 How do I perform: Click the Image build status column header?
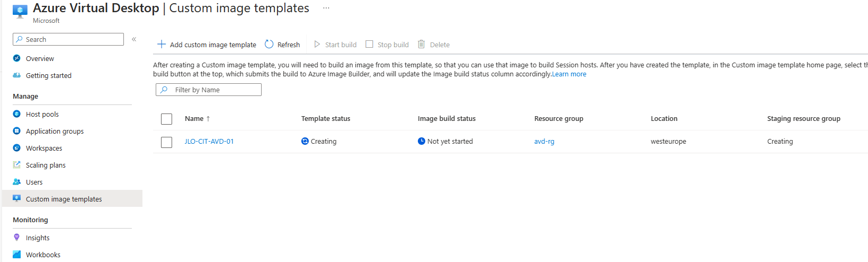pyautogui.click(x=446, y=119)
